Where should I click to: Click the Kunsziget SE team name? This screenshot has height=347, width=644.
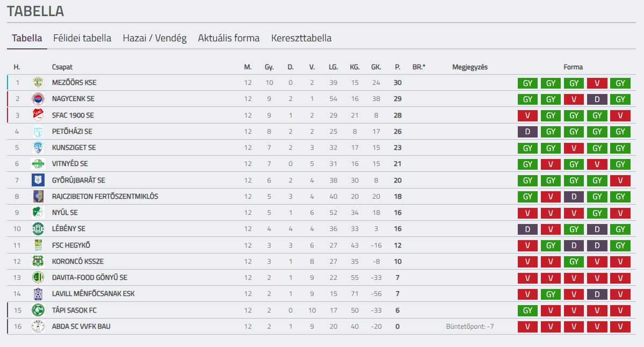tap(74, 147)
